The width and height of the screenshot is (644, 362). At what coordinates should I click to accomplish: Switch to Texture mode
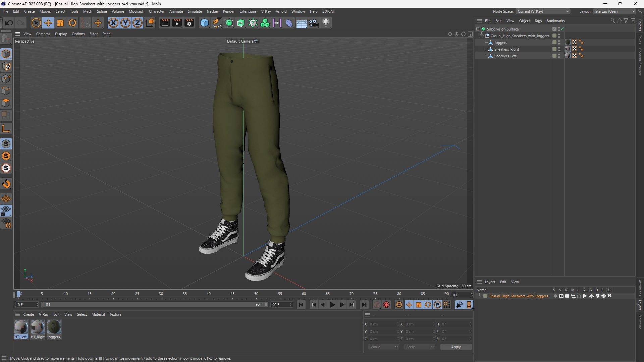pos(6,66)
